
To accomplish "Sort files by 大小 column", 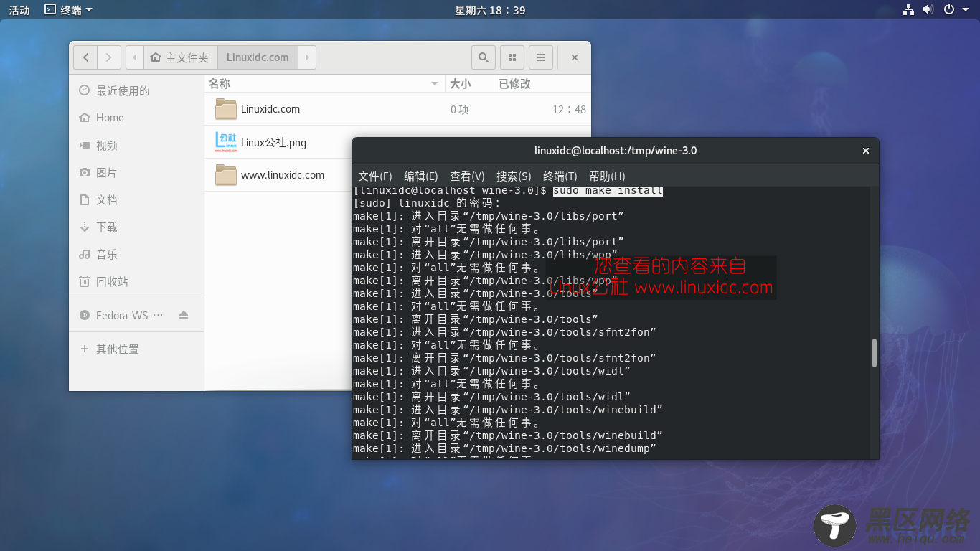I will 469,83.
